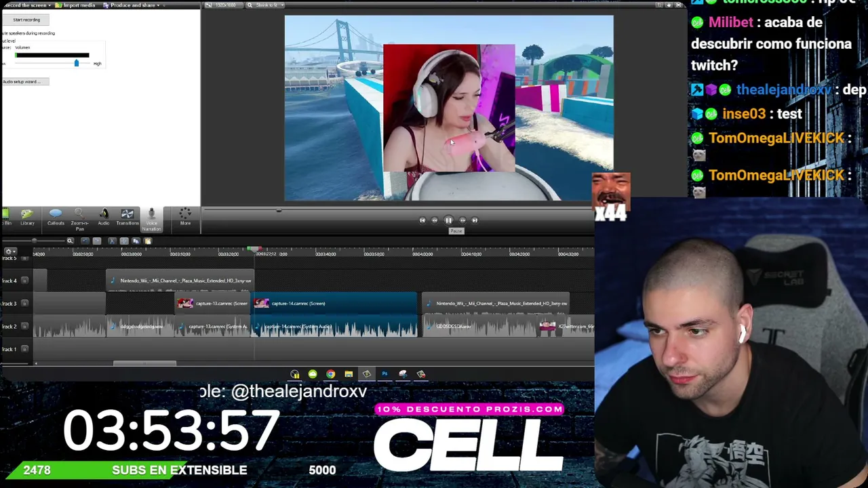Open the Audio tab
Viewport: 868px width, 488px height.
104,218
